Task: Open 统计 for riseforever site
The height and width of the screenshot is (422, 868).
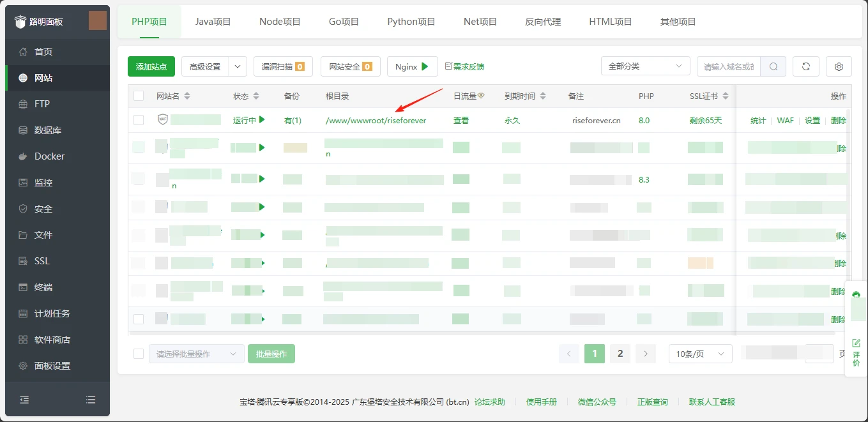Action: 758,120
